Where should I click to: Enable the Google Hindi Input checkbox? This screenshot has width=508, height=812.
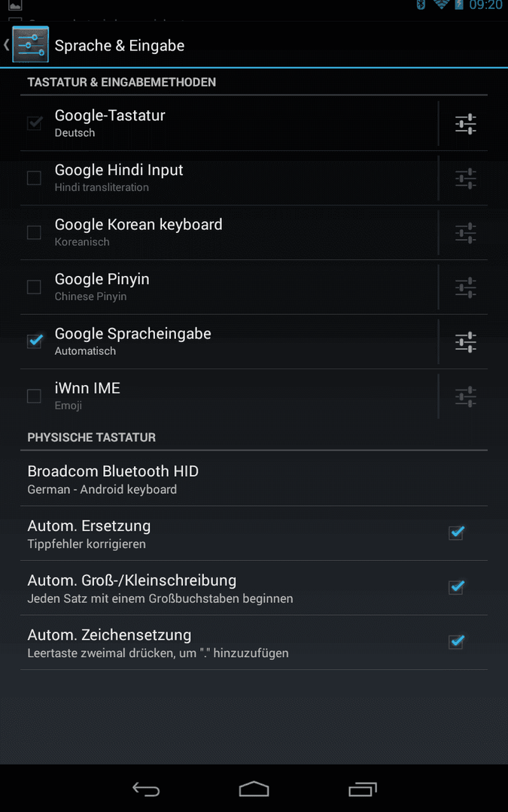tap(34, 178)
